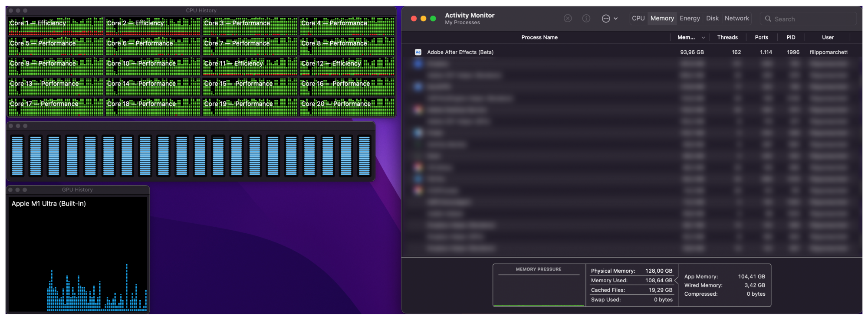
Task: Sort by the Ports column header
Action: [761, 37]
